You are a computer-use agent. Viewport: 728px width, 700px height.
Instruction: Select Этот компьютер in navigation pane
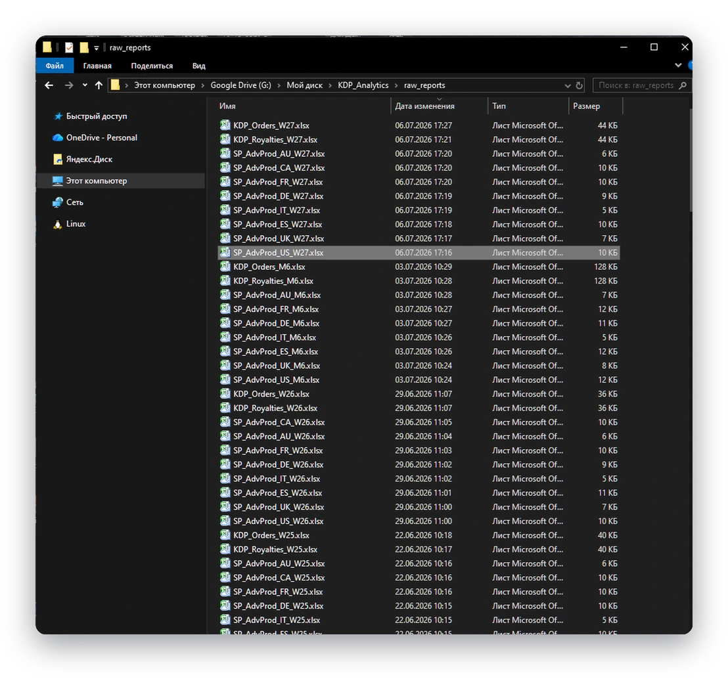pos(121,181)
